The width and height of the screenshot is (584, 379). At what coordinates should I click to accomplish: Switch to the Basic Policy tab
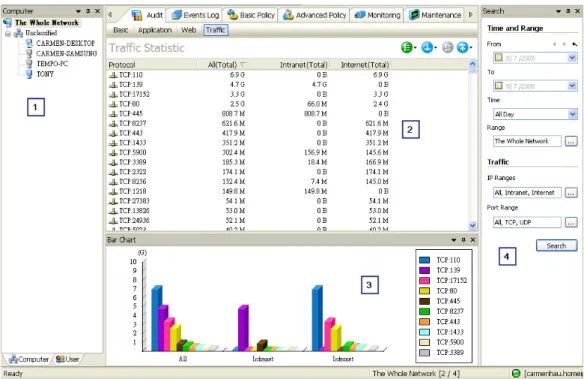[251, 15]
